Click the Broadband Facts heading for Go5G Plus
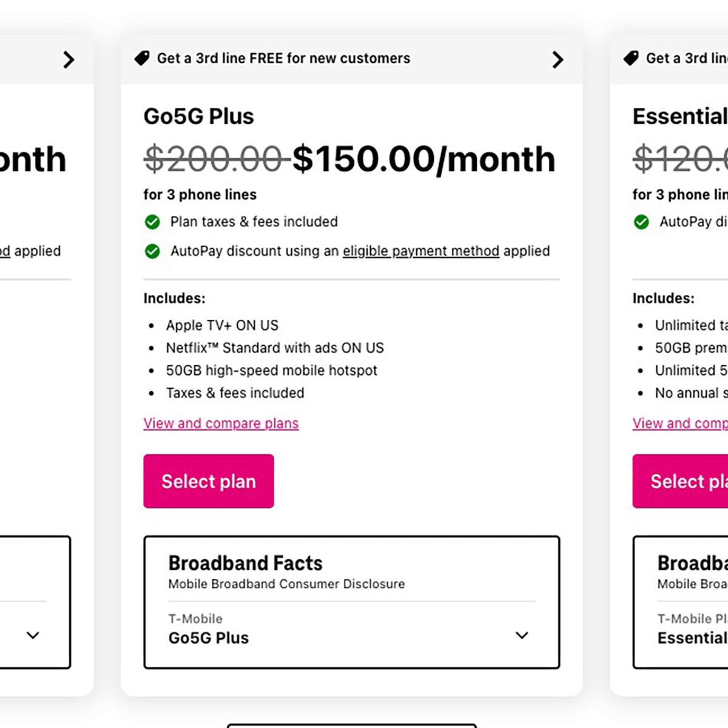 click(245, 563)
